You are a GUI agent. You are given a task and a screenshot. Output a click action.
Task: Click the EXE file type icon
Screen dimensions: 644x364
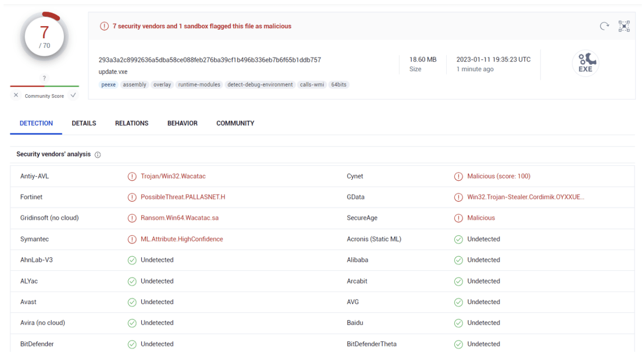point(585,63)
